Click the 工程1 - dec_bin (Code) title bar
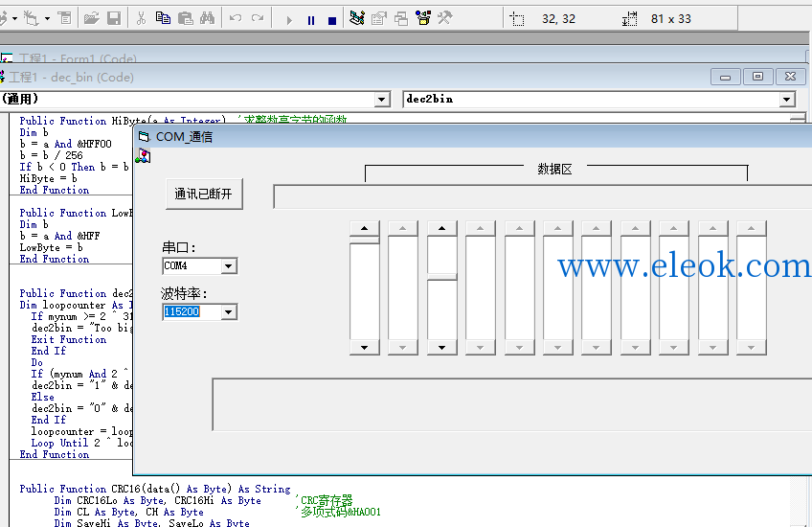This screenshot has width=812, height=527. [354, 78]
